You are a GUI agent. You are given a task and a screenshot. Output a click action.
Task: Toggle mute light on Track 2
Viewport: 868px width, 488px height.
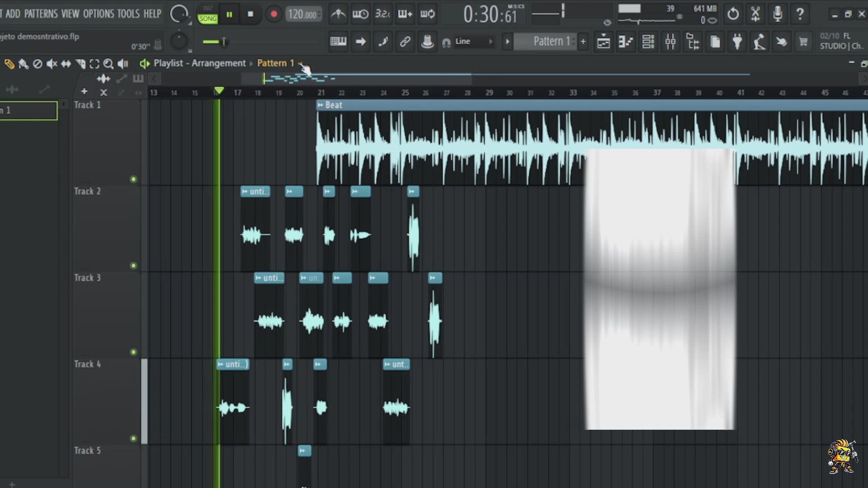pos(133,266)
